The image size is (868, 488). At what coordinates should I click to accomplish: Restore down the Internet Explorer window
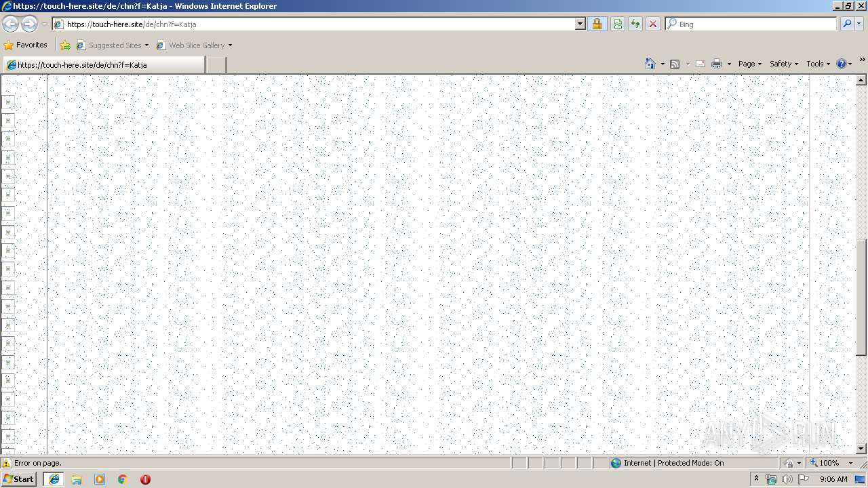848,6
